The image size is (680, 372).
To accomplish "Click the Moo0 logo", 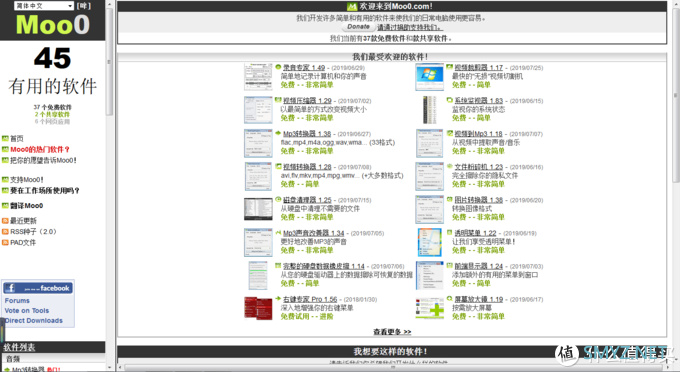I will tap(52, 25).
